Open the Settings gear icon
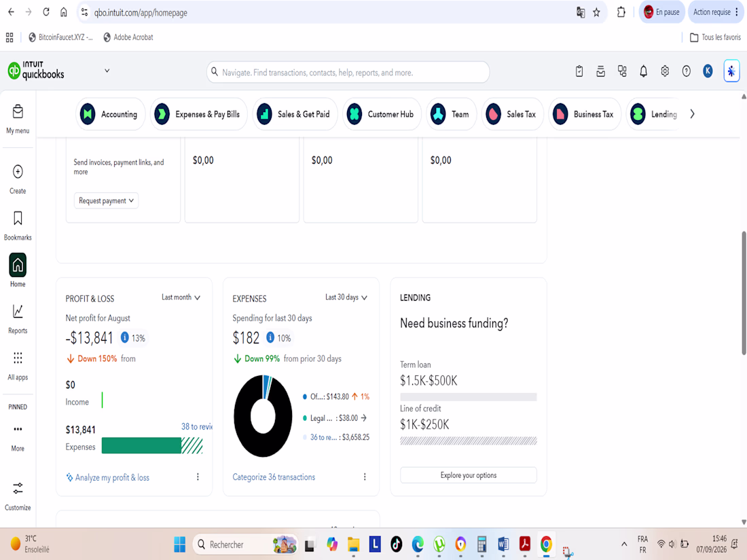The image size is (747, 560). [665, 71]
